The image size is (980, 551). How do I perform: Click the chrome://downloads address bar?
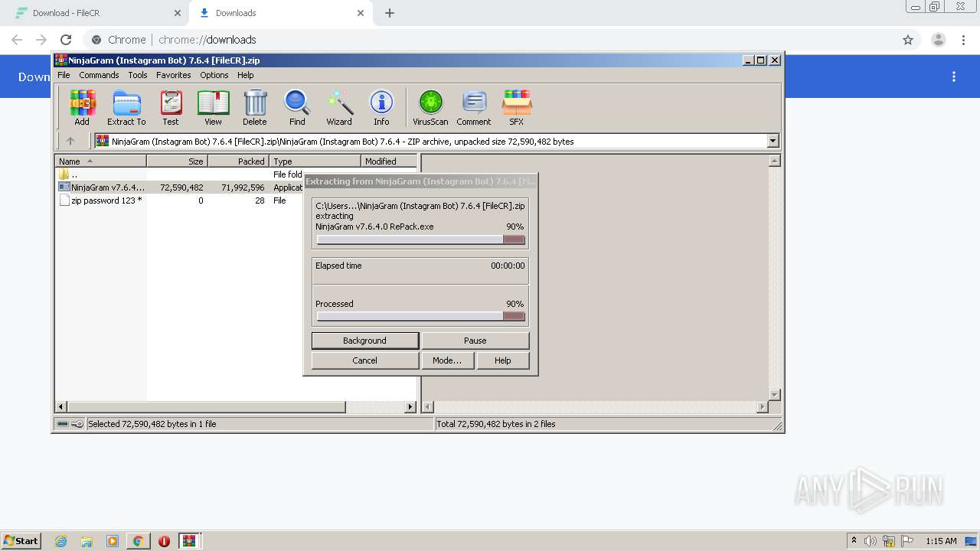(490, 40)
